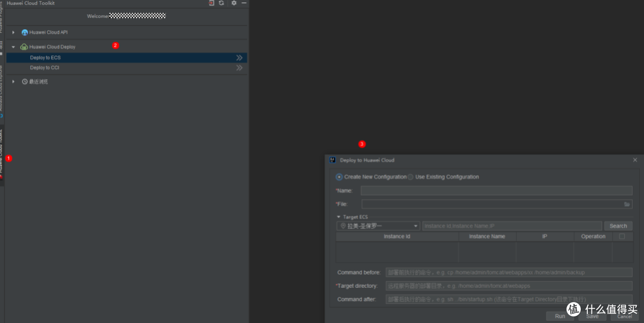The image size is (644, 323).
Task: Open Toolkit settings gear icon
Action: point(234,3)
